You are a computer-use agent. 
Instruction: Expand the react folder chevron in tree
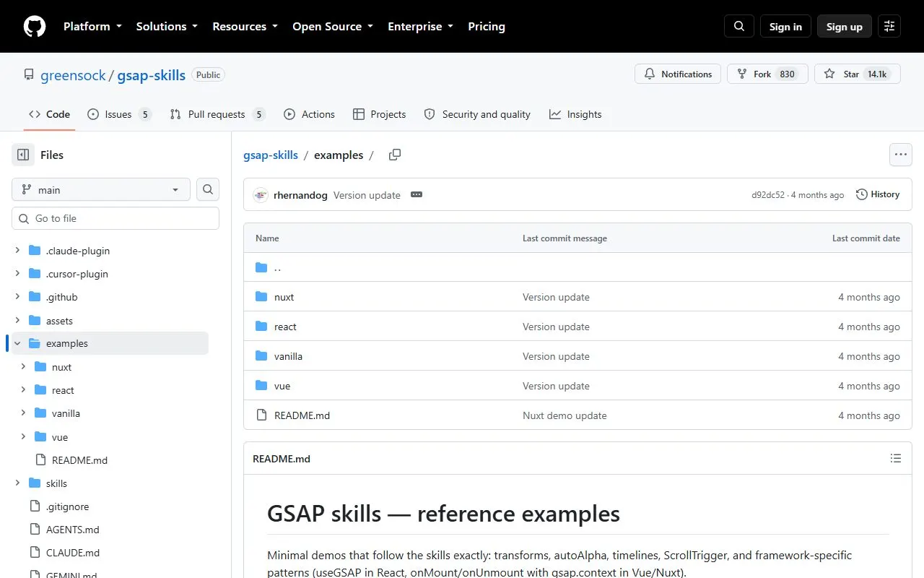[23, 390]
